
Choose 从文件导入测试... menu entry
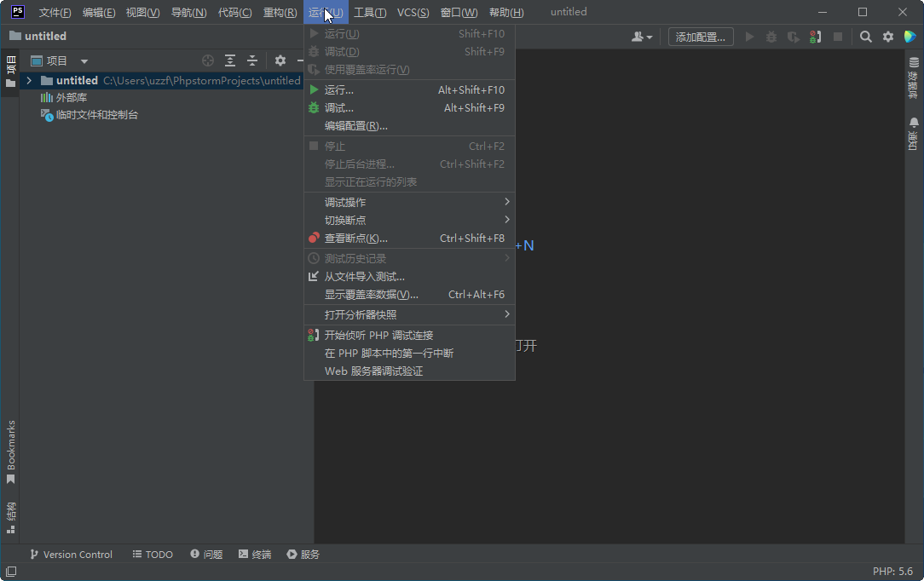pos(409,277)
